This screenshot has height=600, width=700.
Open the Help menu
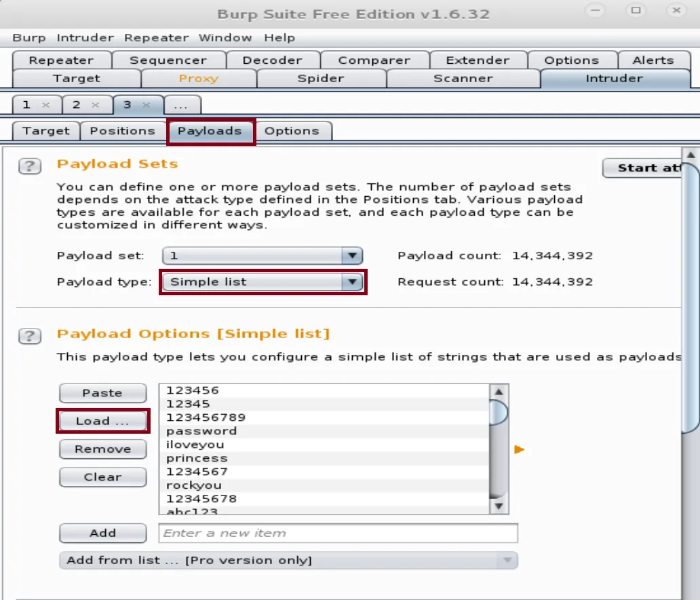[x=279, y=38]
